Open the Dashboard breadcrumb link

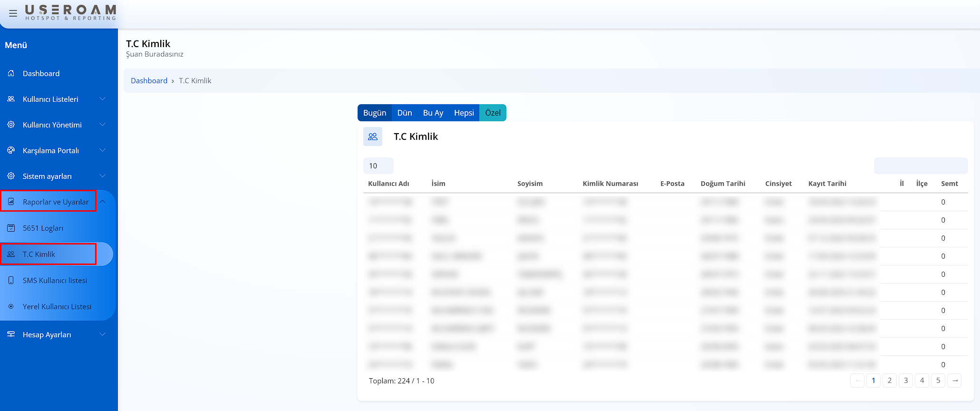[x=149, y=81]
